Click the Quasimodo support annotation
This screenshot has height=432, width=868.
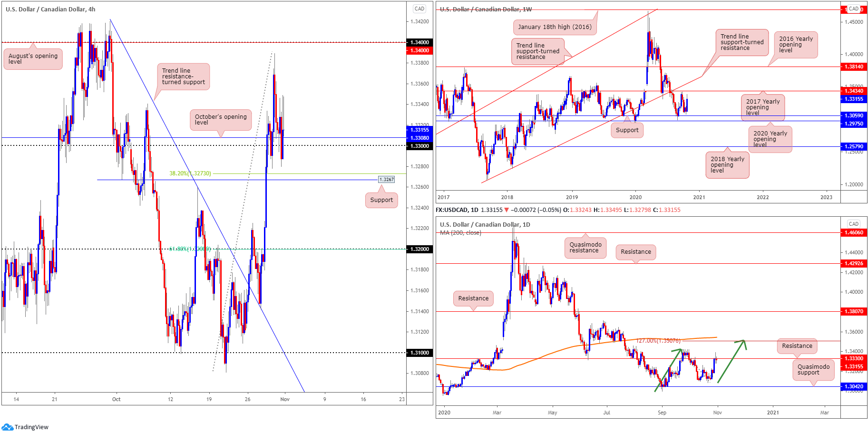[x=813, y=370]
